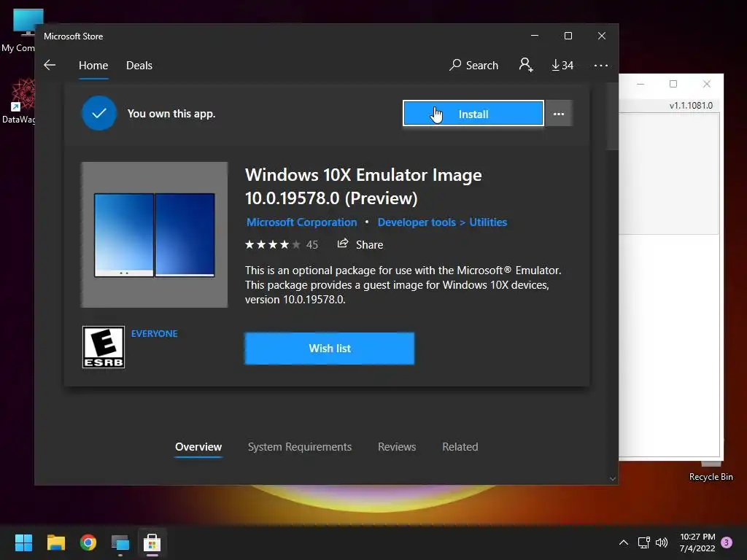Select the My Computer desktop icon
Viewport: 747px width, 560px height.
pyautogui.click(x=18, y=31)
